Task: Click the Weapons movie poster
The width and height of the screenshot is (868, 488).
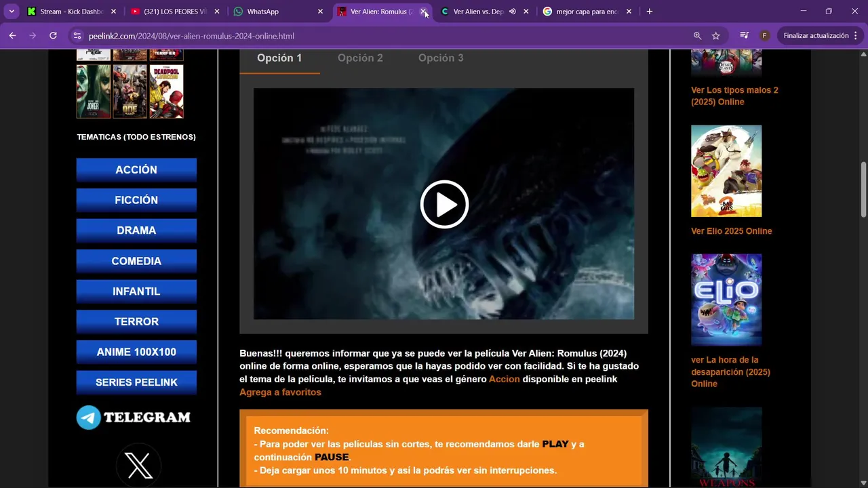Action: 726,447
